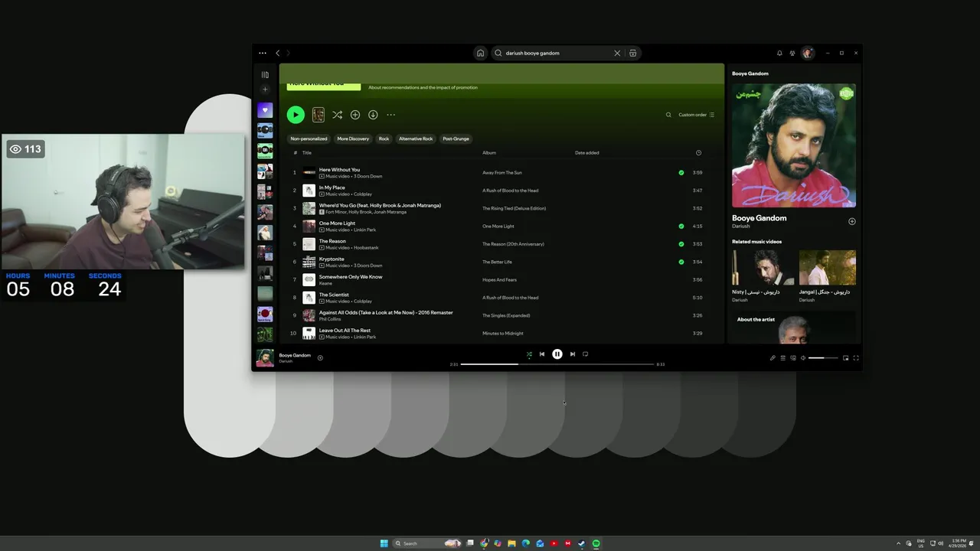Viewport: 980px width, 551px height.
Task: Open album link Away From The Sun
Action: [501, 173]
